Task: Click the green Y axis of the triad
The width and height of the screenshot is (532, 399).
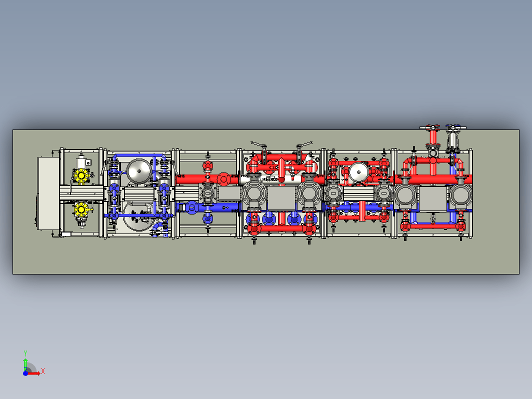Action: pos(25,364)
